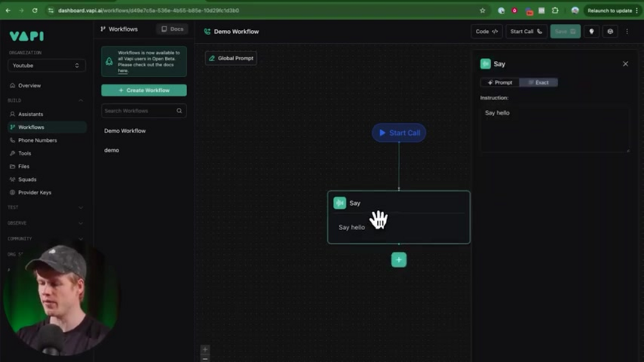
Task: Click the Create Workflow button
Action: click(143, 89)
